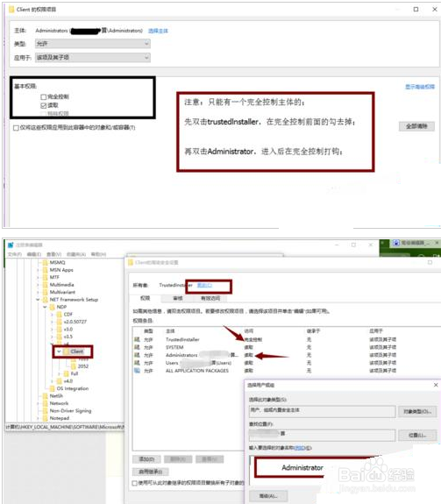The image size is (441, 504).
Task: Open the 查看(V) menu in Registry Editor
Action: (x=54, y=254)
